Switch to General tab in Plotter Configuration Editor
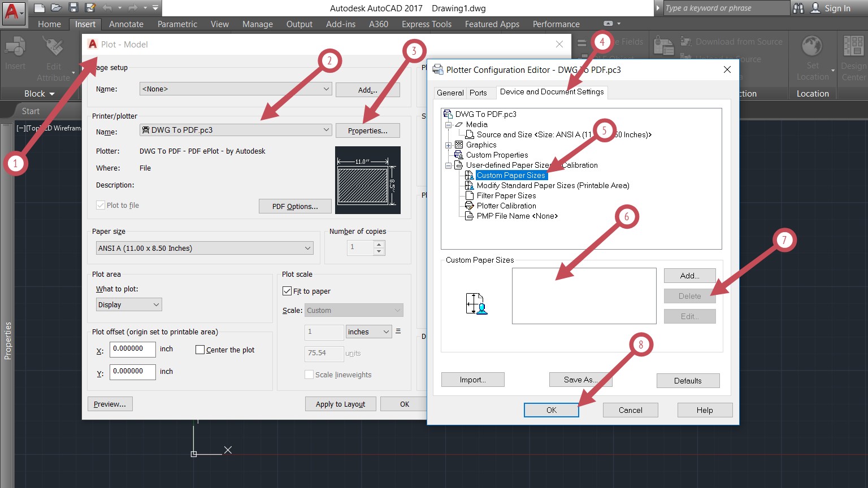The image size is (868, 488). click(x=450, y=93)
